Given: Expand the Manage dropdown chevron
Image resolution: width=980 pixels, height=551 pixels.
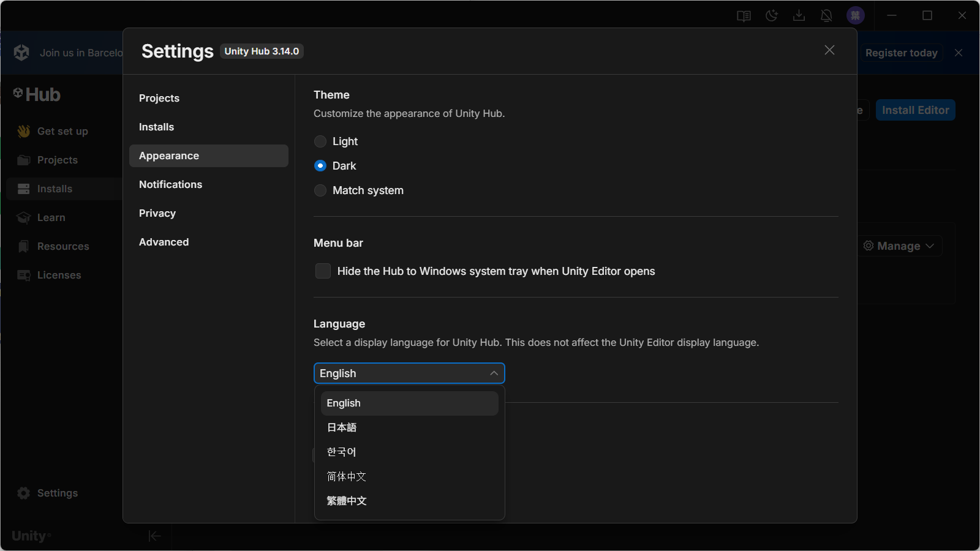Looking at the screenshot, I should click(x=930, y=246).
